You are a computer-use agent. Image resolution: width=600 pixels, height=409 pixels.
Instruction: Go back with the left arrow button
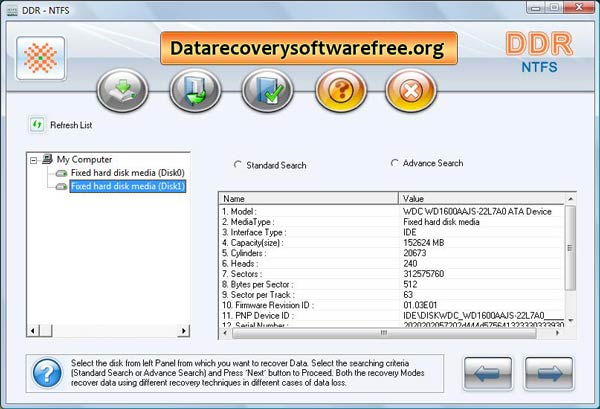click(488, 373)
